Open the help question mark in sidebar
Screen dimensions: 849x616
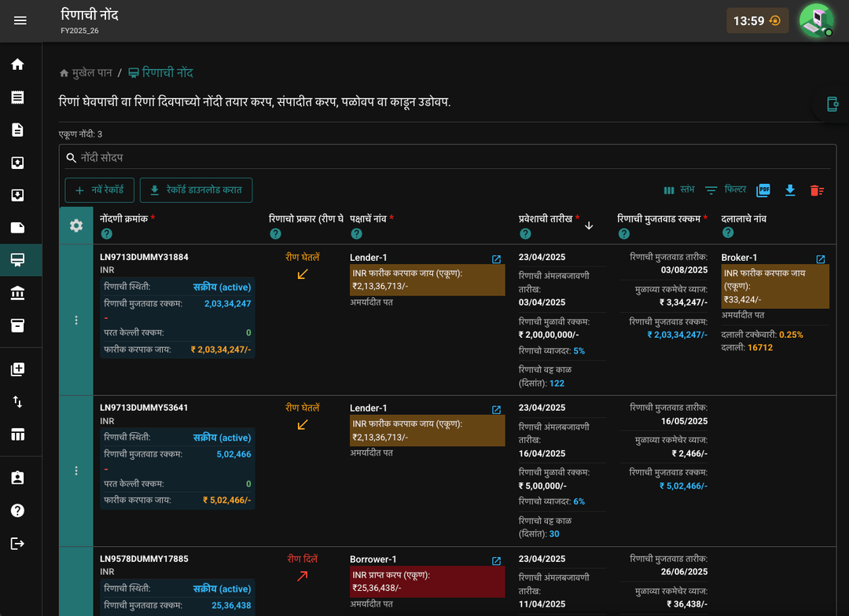pyautogui.click(x=17, y=511)
